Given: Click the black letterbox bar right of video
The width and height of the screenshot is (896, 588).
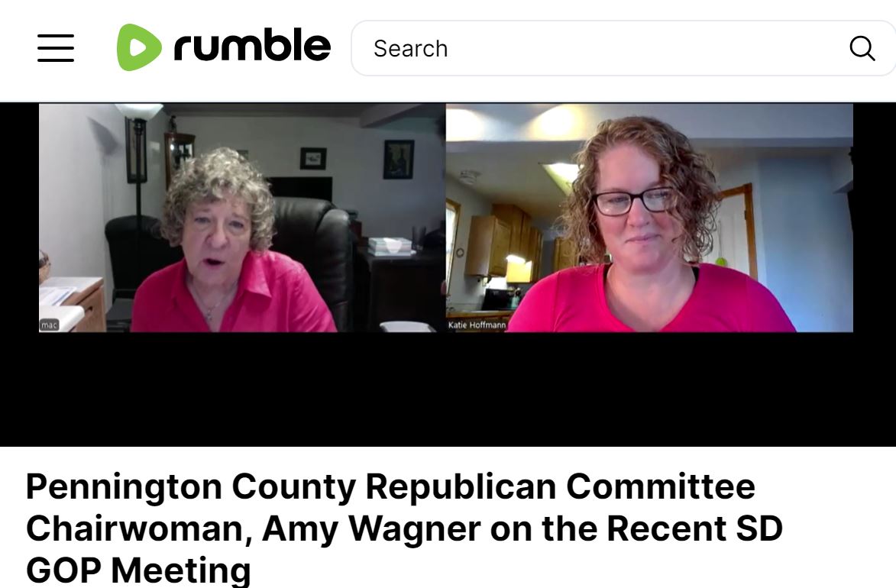Looking at the screenshot, I should tap(875, 217).
